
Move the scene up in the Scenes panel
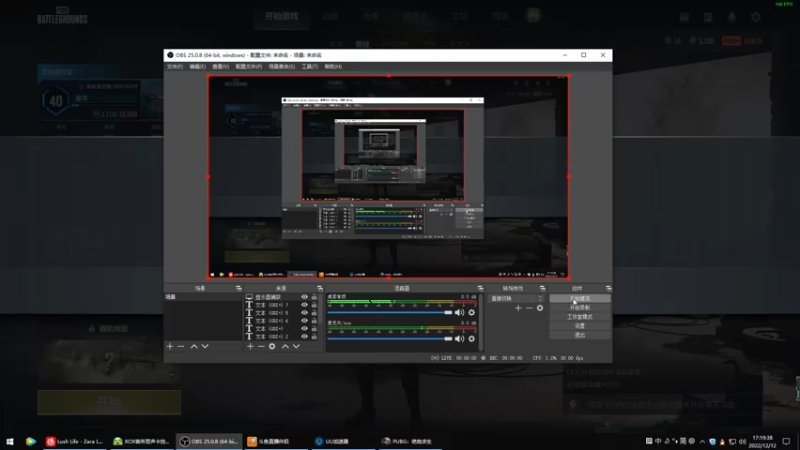(x=194, y=346)
